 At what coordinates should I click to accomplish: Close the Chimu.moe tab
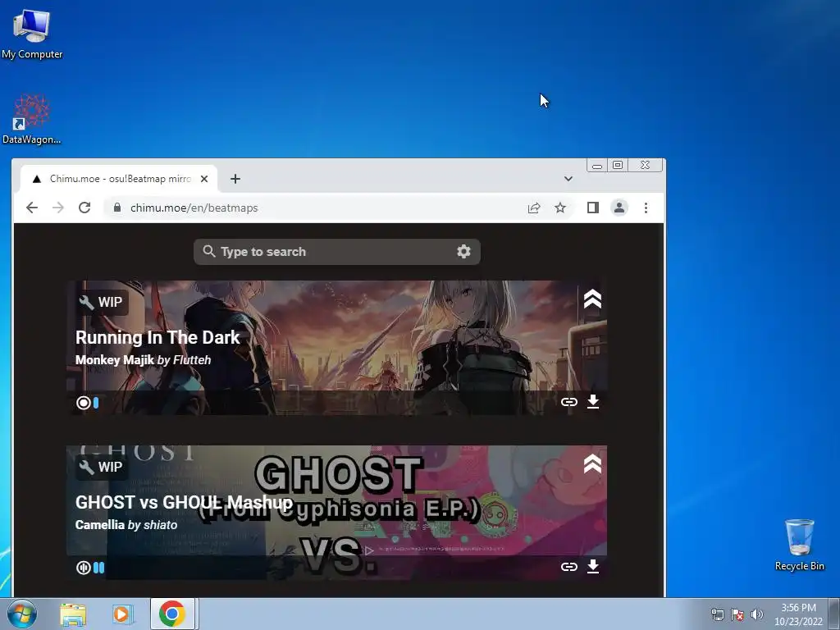(204, 179)
